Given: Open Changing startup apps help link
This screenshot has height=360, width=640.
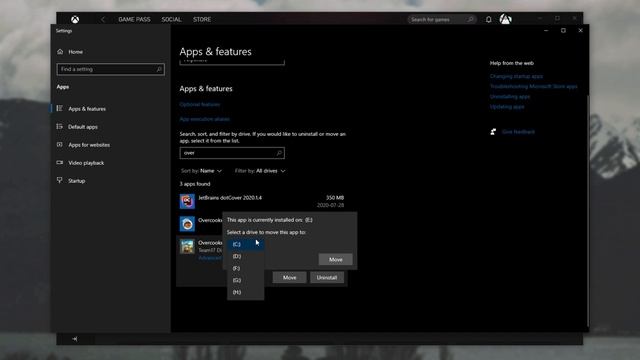Looking at the screenshot, I should pos(516,76).
